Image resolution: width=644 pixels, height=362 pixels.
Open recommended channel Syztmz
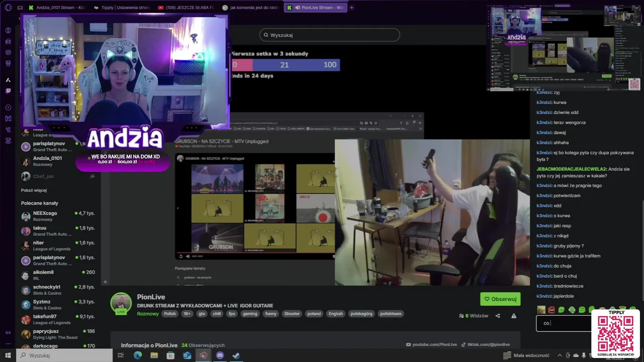click(x=58, y=304)
